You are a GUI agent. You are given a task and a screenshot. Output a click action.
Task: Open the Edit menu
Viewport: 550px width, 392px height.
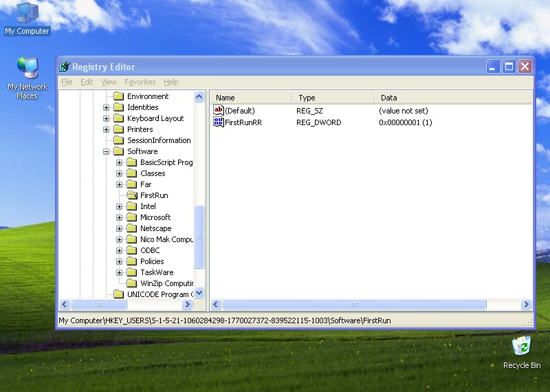point(87,82)
